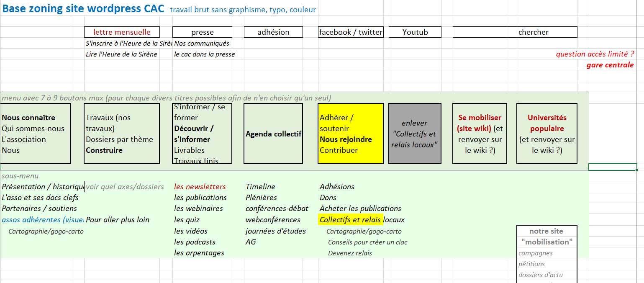Click the highlighted 'Collectifs et relais locaux' cell
The width and height of the screenshot is (644, 283).
[x=351, y=220]
